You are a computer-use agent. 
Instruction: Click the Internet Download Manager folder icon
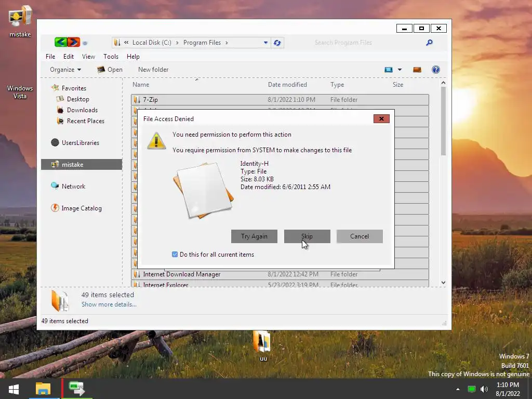137,274
